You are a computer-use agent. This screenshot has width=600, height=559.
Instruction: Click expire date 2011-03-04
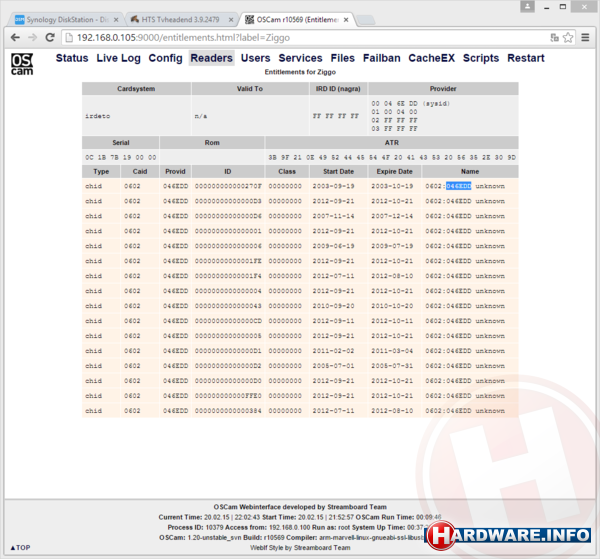tap(392, 351)
